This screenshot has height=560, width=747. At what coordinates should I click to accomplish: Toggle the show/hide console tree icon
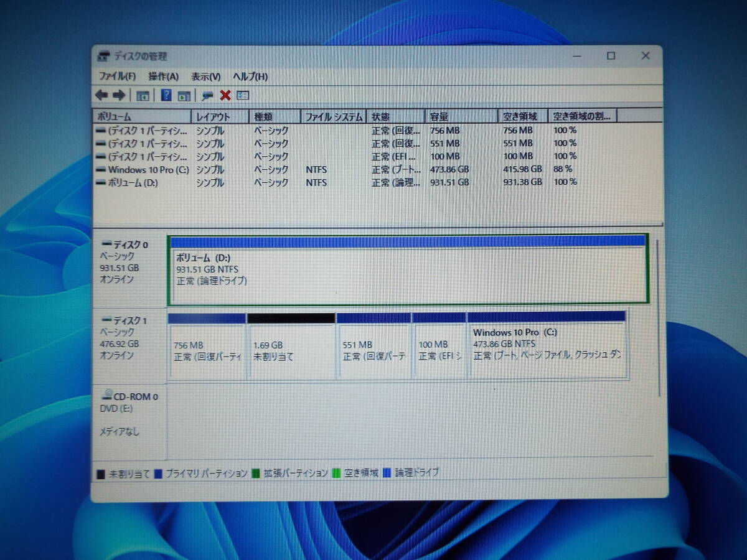point(143,96)
